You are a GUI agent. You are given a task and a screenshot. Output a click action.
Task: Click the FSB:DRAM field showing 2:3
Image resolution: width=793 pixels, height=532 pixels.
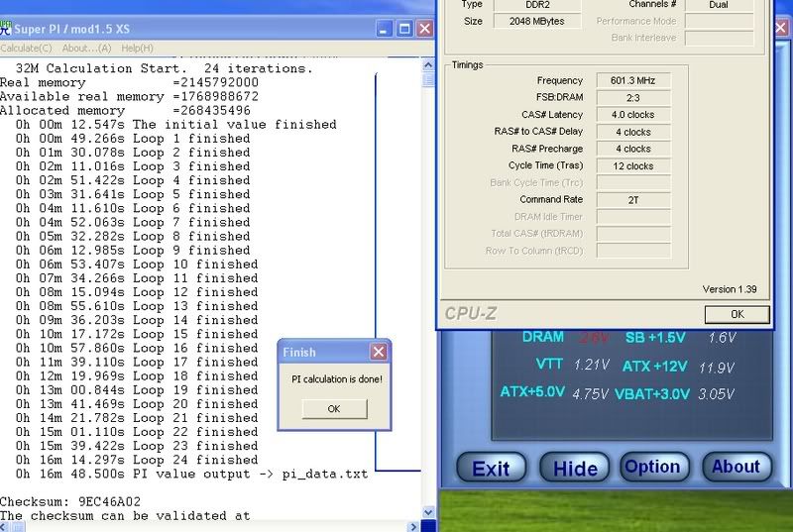click(633, 97)
